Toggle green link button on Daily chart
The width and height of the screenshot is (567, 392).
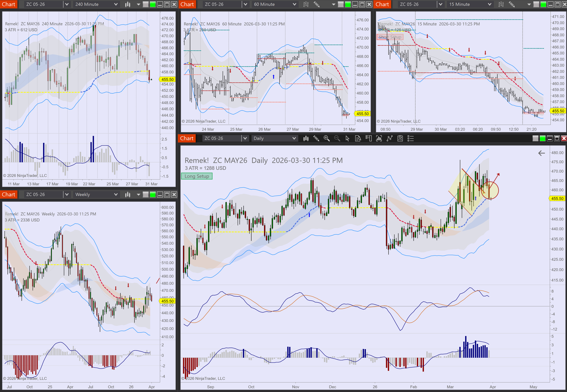[x=543, y=139]
